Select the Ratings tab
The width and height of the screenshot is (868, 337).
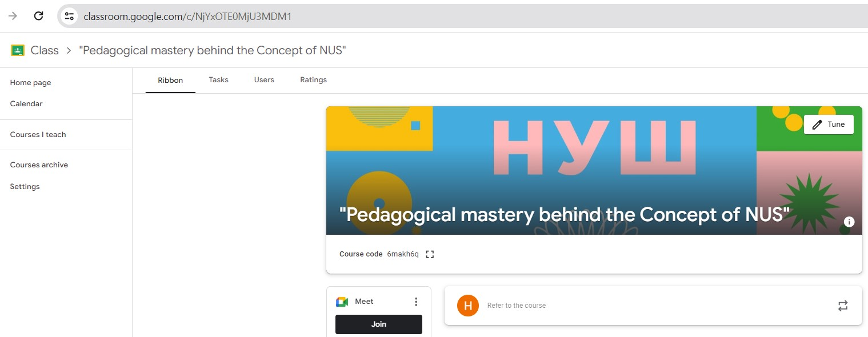coord(313,80)
